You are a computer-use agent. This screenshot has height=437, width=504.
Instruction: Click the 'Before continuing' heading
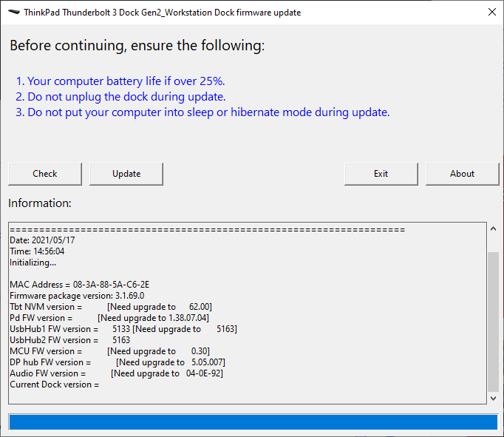point(137,45)
